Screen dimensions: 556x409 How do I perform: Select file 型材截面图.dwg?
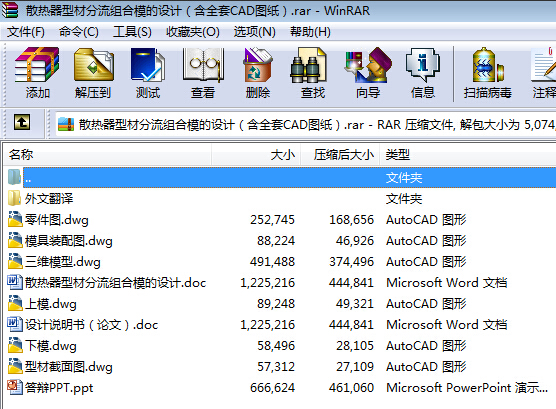[x=68, y=367]
